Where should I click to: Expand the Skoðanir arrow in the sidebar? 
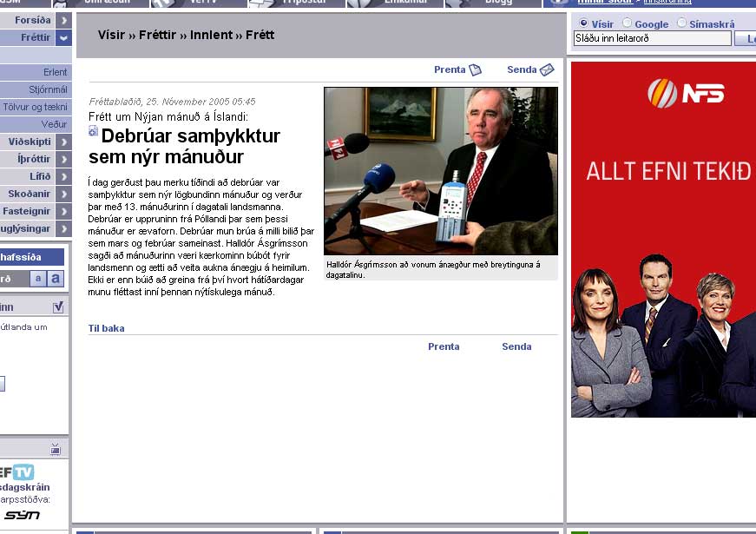63,194
